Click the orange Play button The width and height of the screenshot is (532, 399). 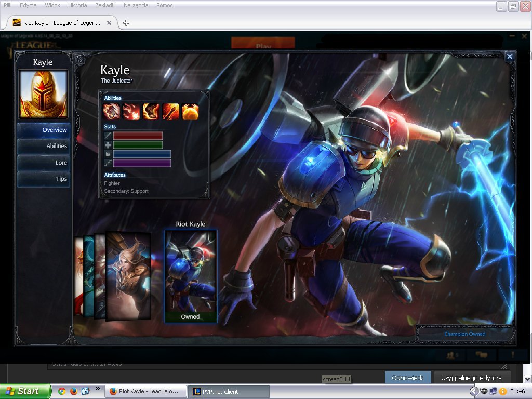click(x=263, y=44)
